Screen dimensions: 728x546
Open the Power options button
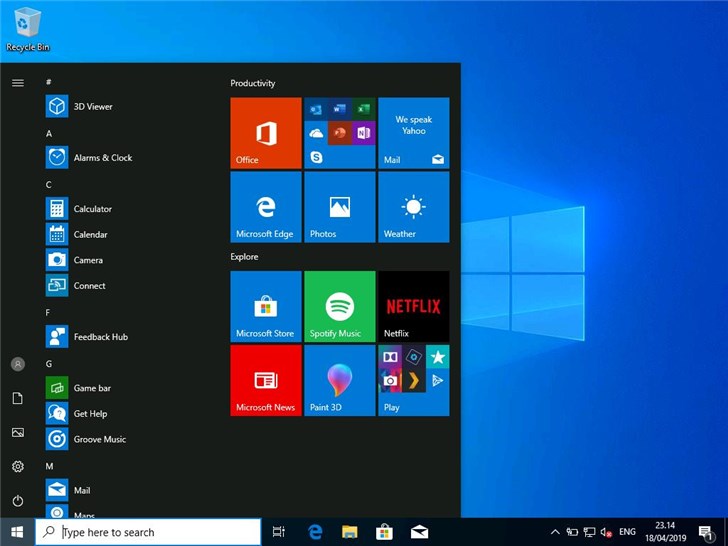17,500
